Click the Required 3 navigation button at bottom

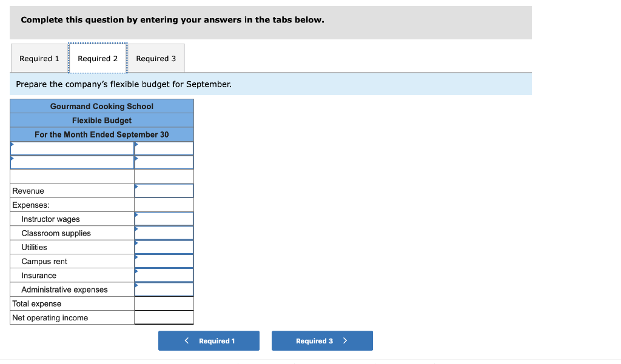[x=322, y=340]
